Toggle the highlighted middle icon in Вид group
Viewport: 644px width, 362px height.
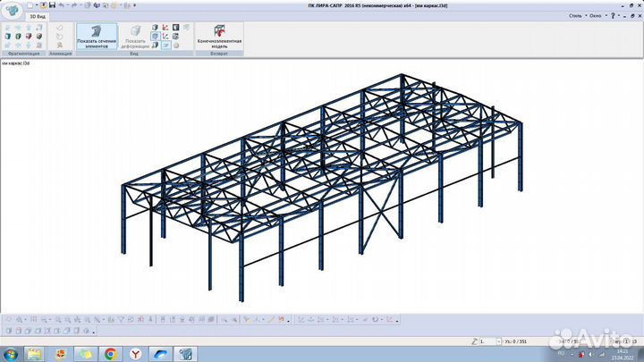[x=155, y=37]
